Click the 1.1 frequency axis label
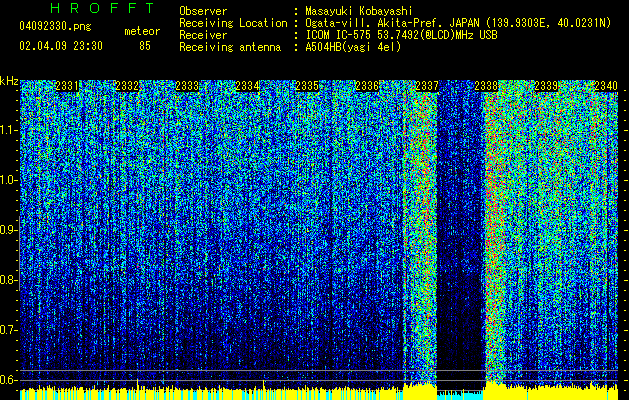This screenshot has height=400, width=629. tap(9, 130)
